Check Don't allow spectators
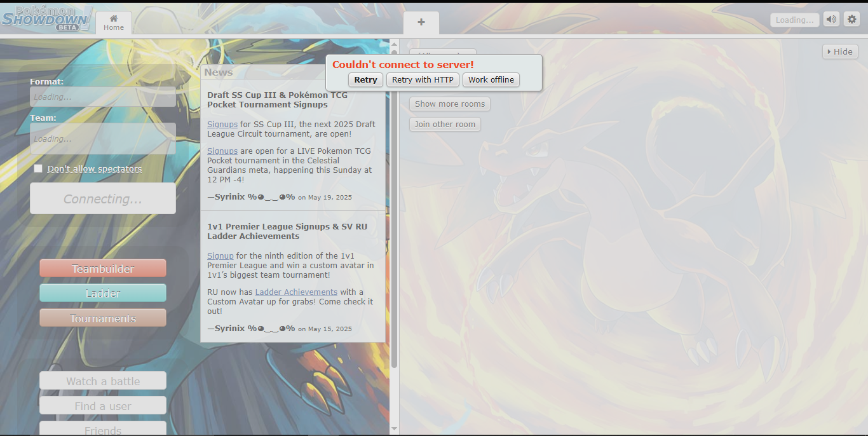Screen dimensions: 868x436 pyautogui.click(x=38, y=168)
